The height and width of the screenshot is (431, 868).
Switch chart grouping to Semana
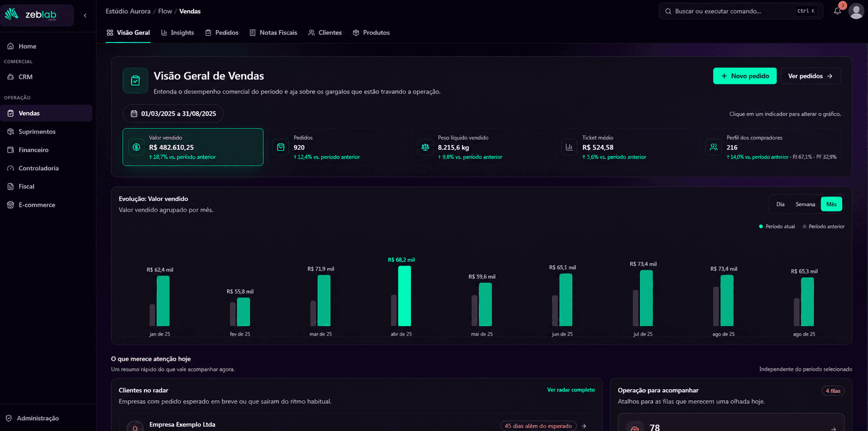[805, 204]
